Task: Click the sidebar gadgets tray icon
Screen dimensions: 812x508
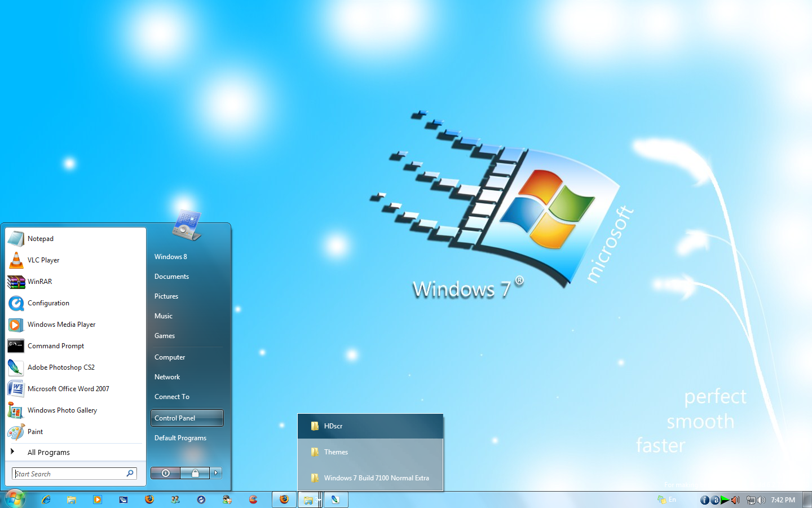Action: pos(661,500)
